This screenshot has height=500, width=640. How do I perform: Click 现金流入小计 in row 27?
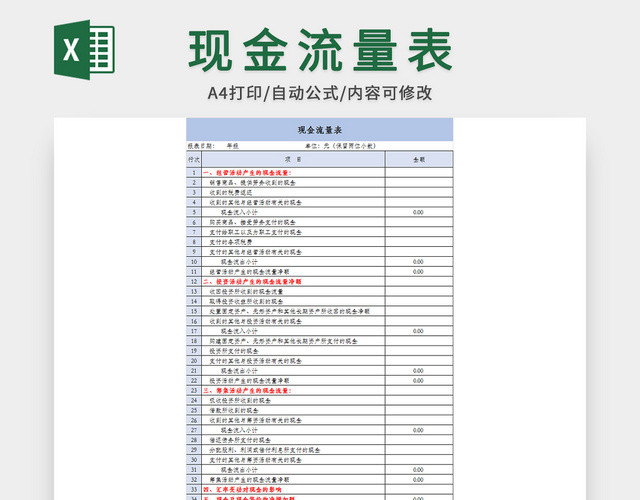[239, 430]
